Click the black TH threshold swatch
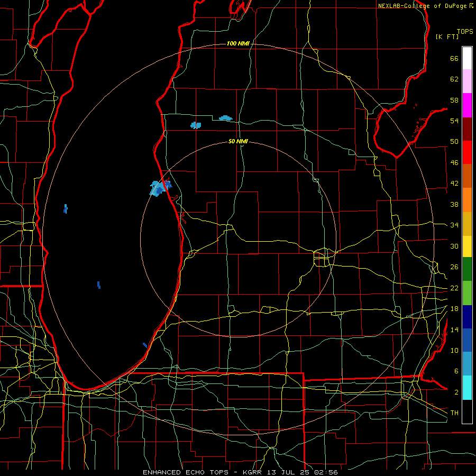The height and width of the screenshot is (476, 476). [x=467, y=411]
